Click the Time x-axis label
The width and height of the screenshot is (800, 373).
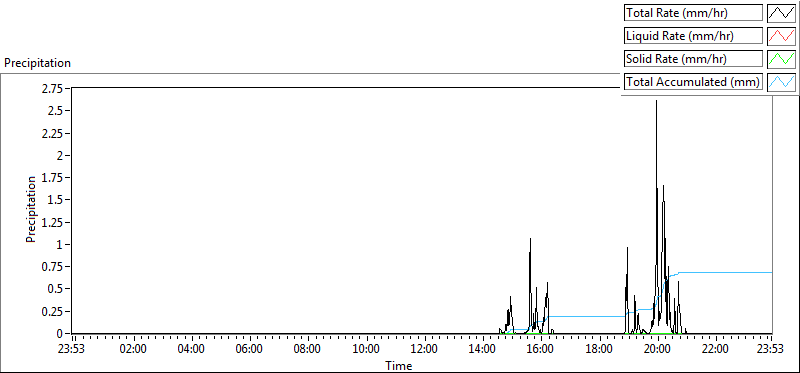(398, 365)
